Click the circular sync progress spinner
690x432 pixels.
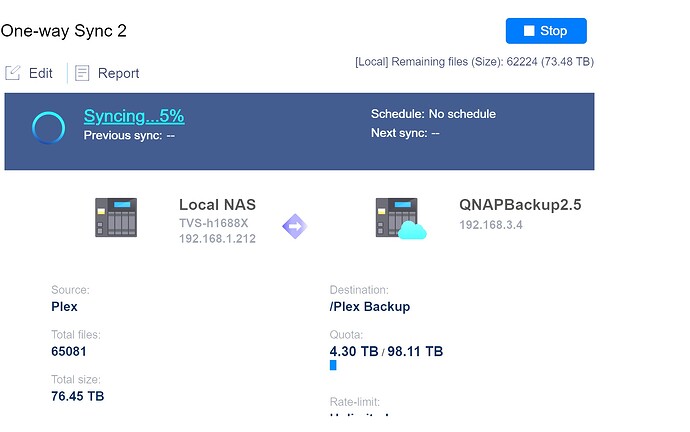coord(48,127)
